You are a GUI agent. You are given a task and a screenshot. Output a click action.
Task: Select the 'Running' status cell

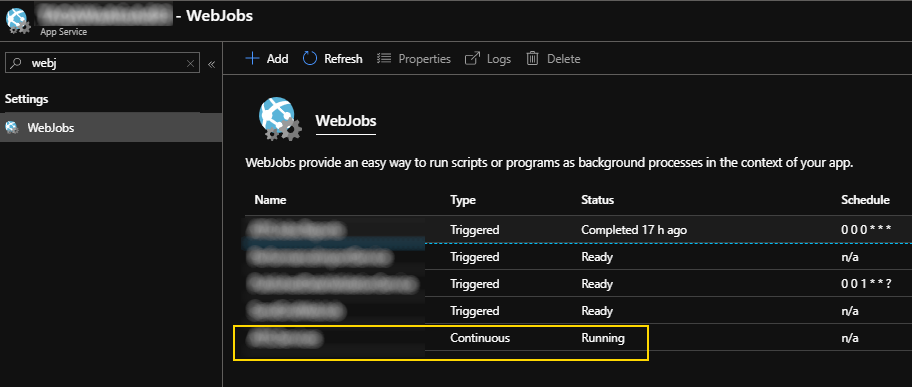[x=603, y=338]
